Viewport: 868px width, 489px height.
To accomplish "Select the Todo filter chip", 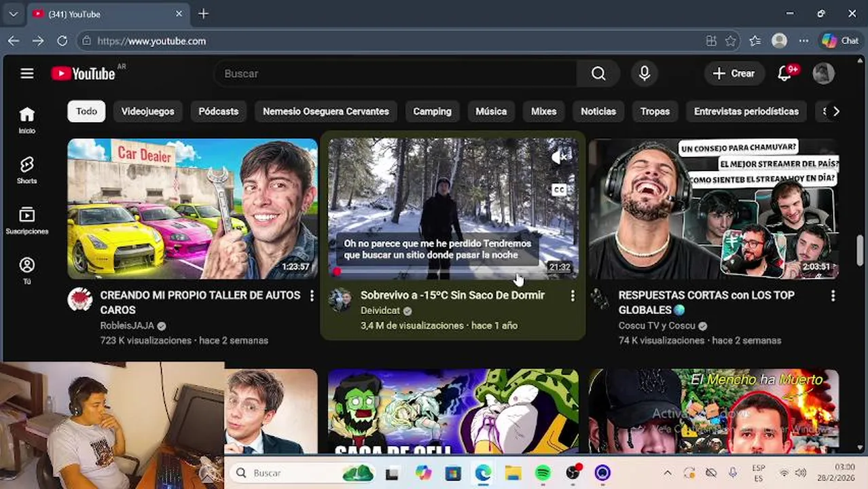I will click(86, 111).
